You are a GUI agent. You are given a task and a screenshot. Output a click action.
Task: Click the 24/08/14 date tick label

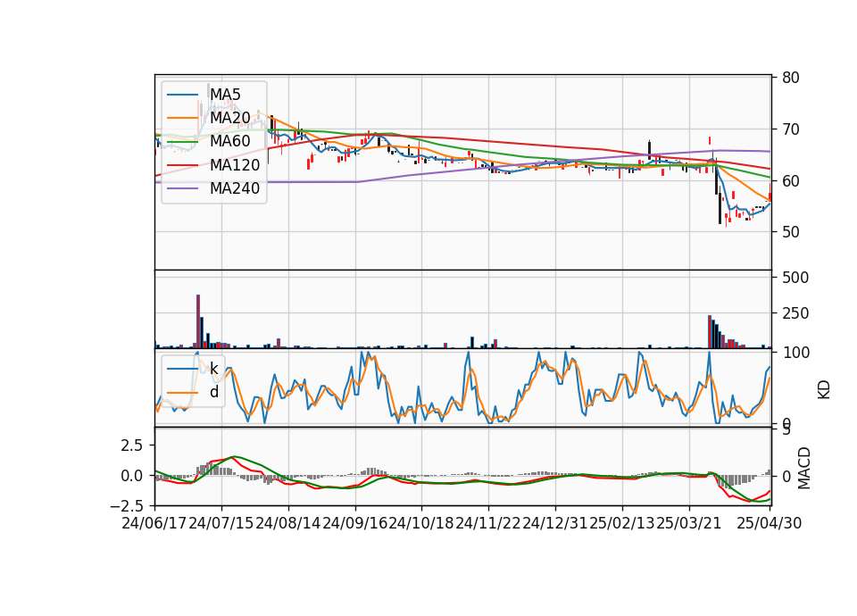(x=288, y=523)
